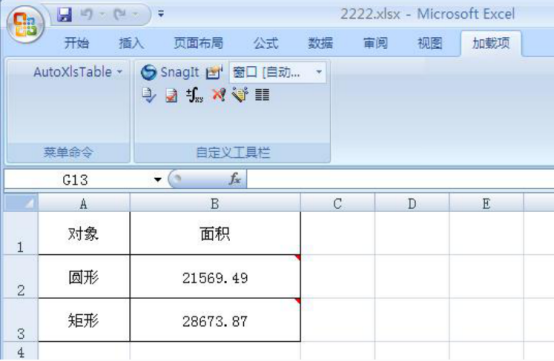Viewport: 554px width, 361px height.
Task: Click the SnagIt capture icon
Action: tap(148, 72)
